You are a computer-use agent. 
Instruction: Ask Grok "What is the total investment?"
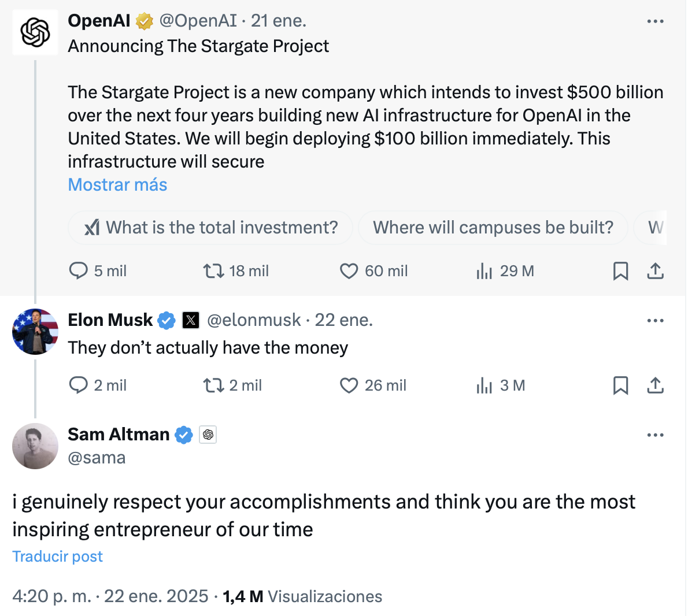[210, 228]
